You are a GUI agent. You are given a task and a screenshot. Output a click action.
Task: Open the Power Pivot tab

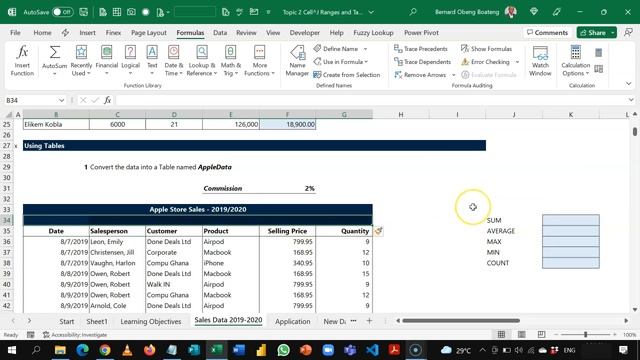tap(421, 33)
